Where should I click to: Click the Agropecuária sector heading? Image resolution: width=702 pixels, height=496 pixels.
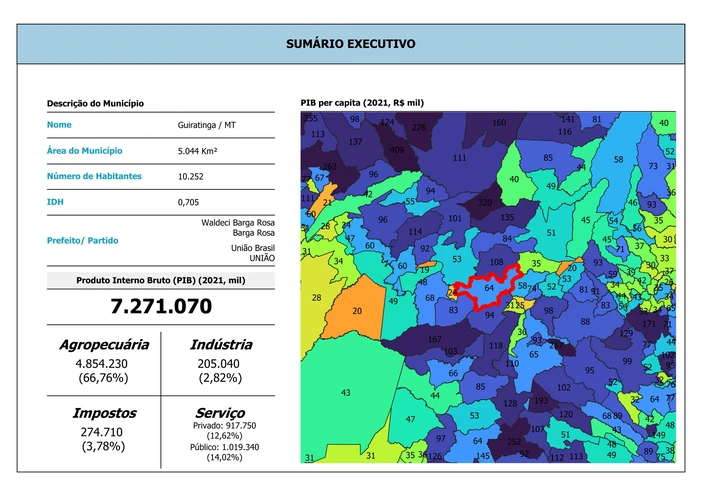point(104,344)
